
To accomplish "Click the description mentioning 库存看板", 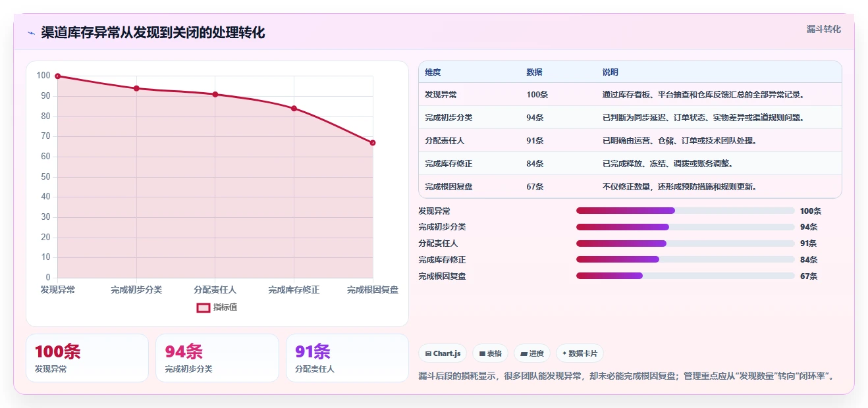I will click(703, 95).
